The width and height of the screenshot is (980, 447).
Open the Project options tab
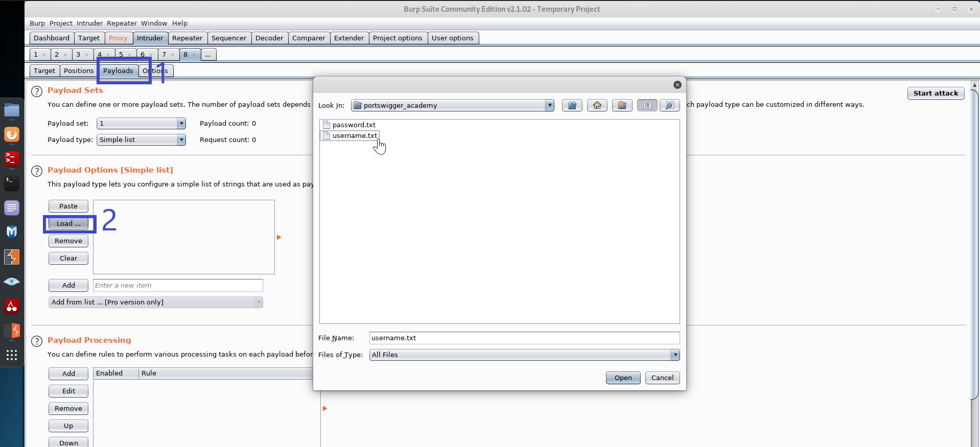[x=398, y=38]
